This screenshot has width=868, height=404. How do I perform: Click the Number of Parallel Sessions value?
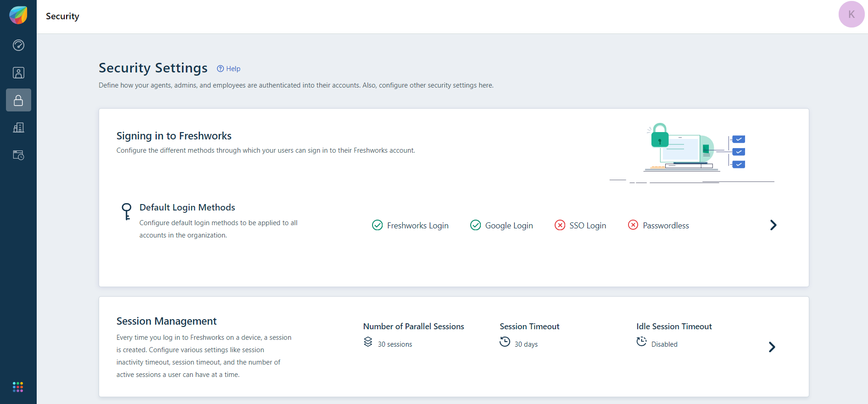pos(395,344)
